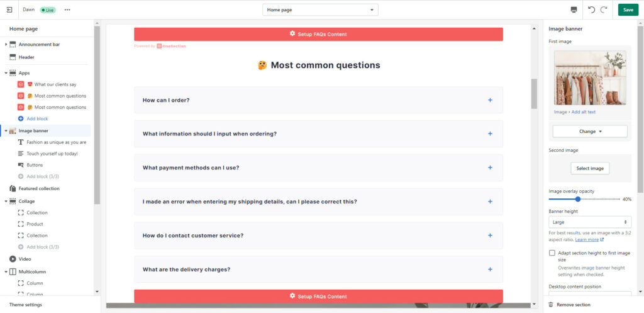Open Theme settings at sidebar bottom
The width and height of the screenshot is (644, 313).
pyautogui.click(x=25, y=305)
